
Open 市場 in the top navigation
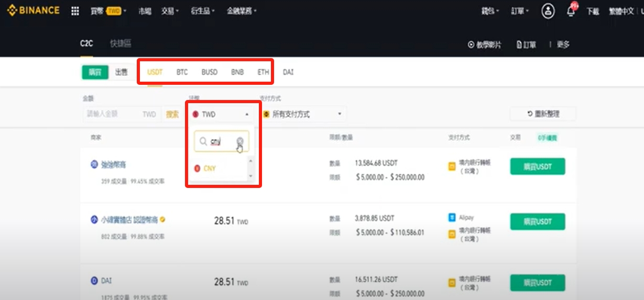[145, 11]
